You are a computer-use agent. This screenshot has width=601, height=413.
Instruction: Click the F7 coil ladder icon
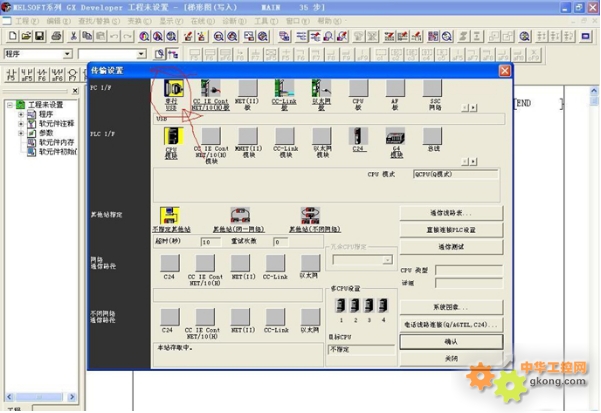tap(72, 74)
